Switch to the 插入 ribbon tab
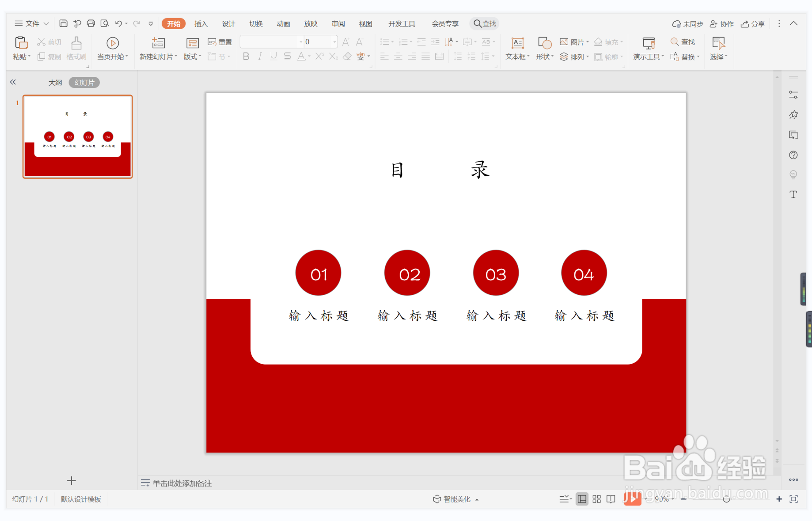The width and height of the screenshot is (812, 521). click(201, 23)
